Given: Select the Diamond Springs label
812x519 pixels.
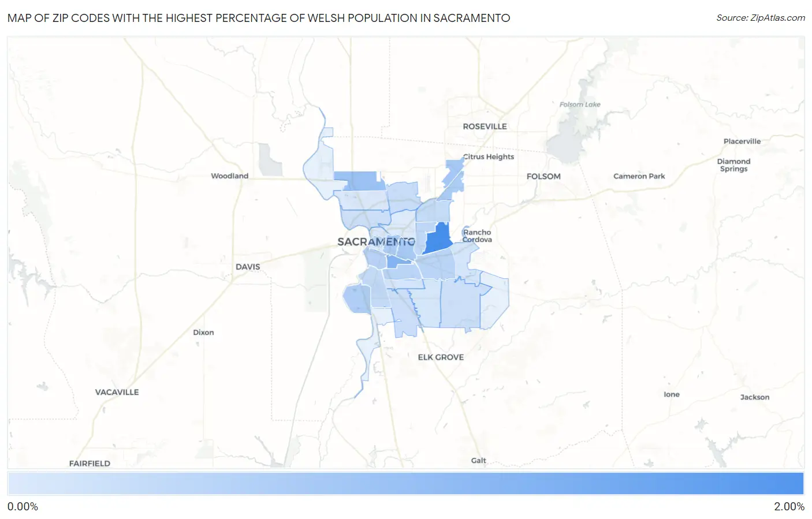Looking at the screenshot, I should point(733,165).
